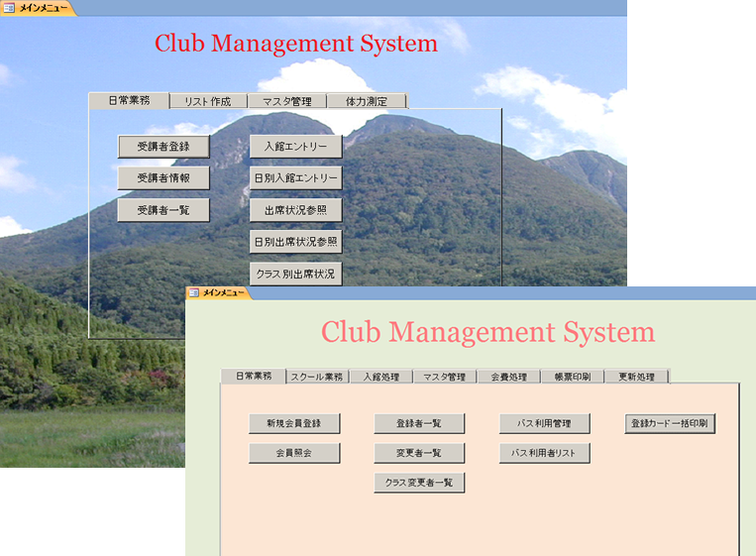The image size is (756, 556).
Task: Open バス利用管理
Action: (545, 423)
